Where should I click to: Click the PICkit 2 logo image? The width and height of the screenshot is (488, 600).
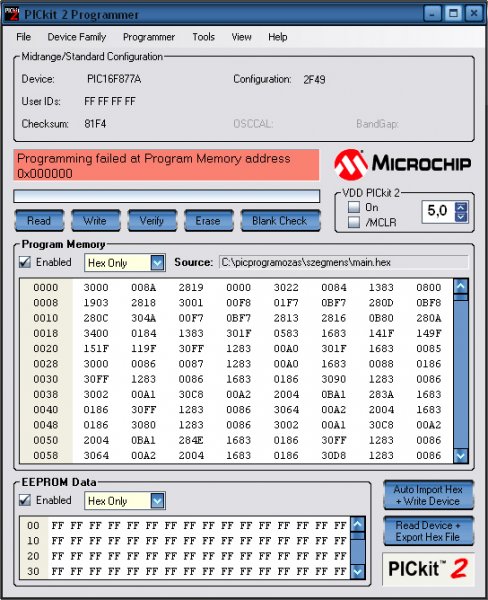tap(428, 569)
